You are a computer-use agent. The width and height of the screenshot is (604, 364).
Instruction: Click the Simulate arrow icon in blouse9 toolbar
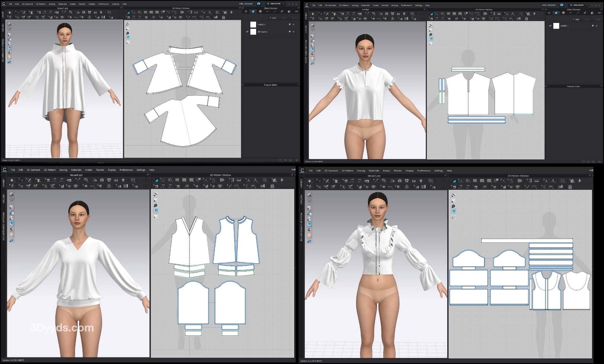12,180
